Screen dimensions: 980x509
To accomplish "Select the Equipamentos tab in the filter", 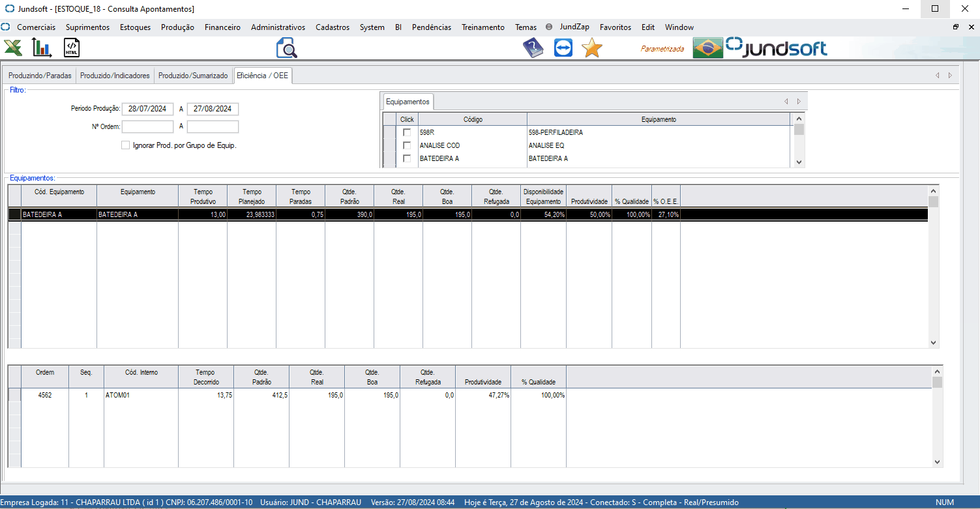I will pos(408,102).
